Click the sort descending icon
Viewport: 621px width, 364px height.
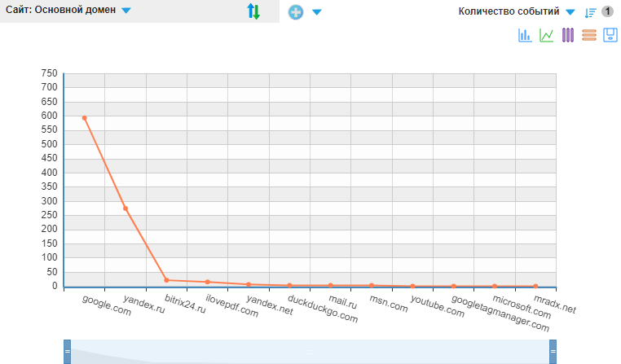590,12
